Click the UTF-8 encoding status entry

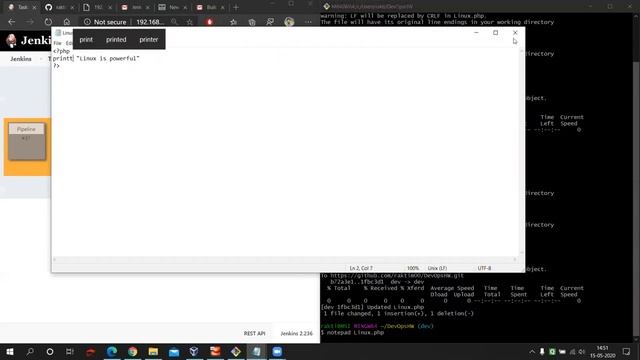point(484,268)
